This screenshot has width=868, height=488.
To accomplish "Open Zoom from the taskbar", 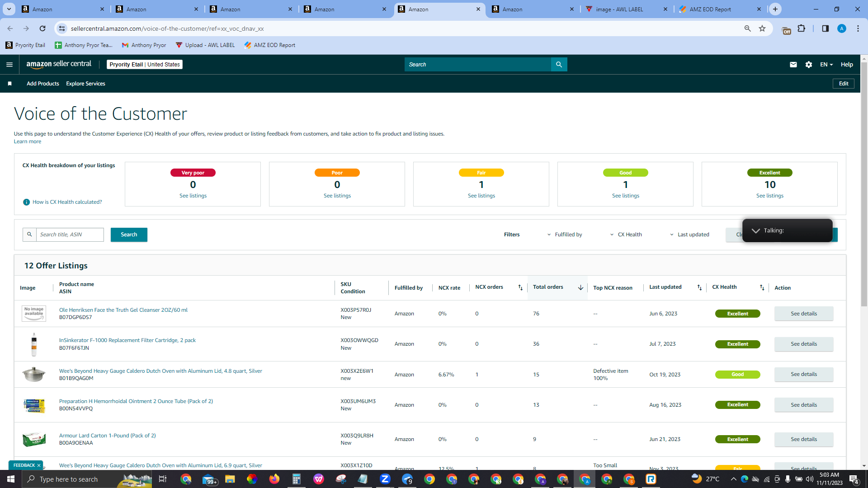I will pyautogui.click(x=385, y=479).
